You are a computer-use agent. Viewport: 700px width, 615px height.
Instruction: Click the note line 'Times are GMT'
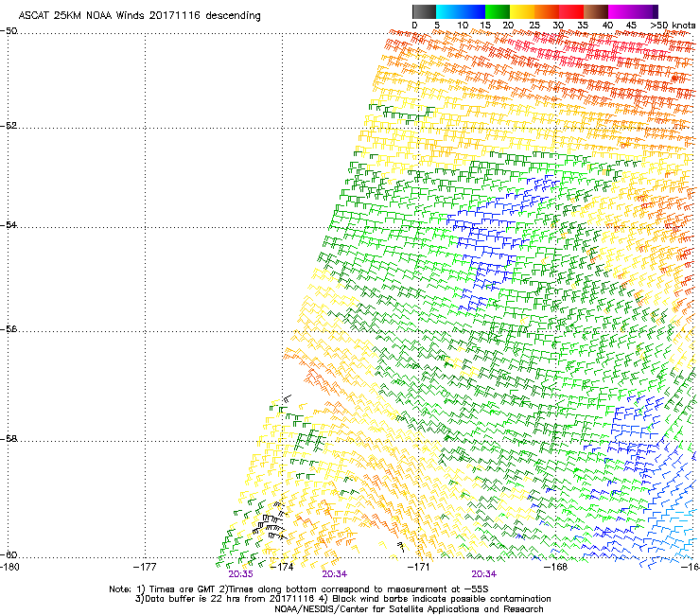183,589
